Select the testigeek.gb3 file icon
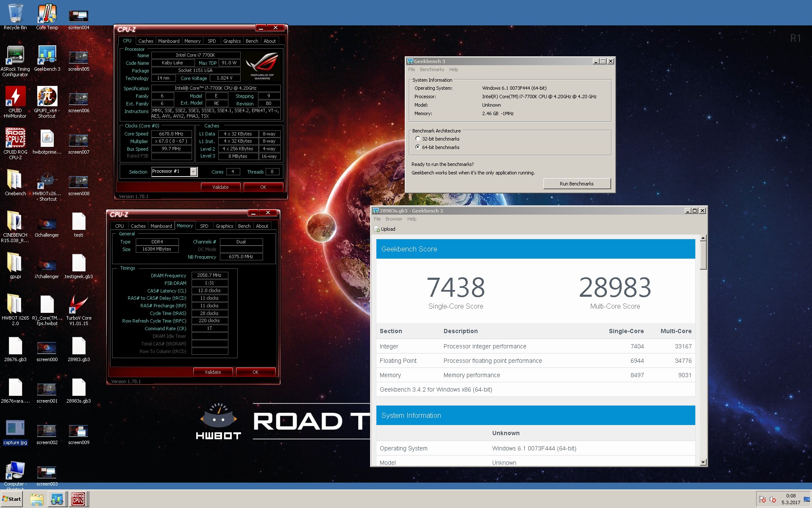 [79, 265]
